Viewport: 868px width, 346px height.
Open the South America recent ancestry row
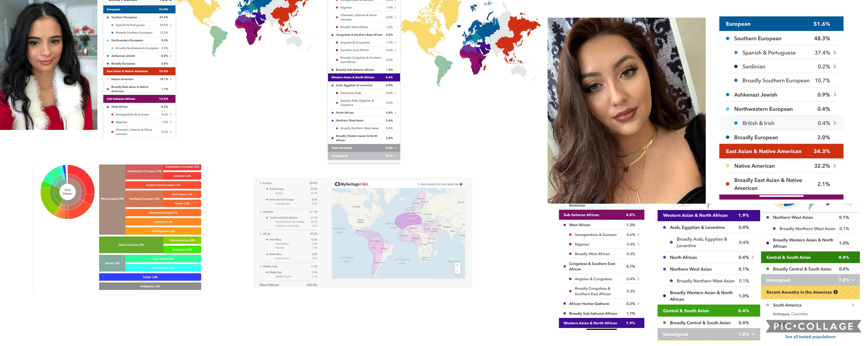click(810, 305)
